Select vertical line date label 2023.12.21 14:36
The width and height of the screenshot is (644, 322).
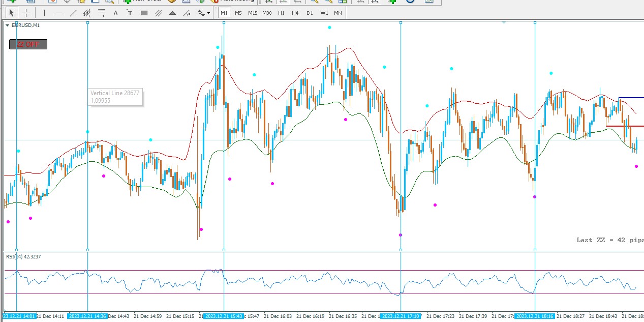click(x=87, y=316)
